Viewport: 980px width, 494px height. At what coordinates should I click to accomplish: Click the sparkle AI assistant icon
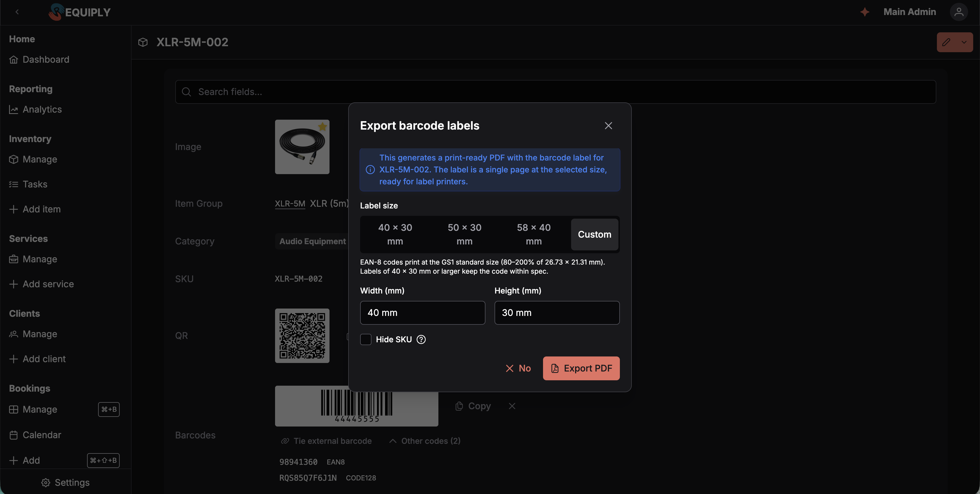pos(865,12)
